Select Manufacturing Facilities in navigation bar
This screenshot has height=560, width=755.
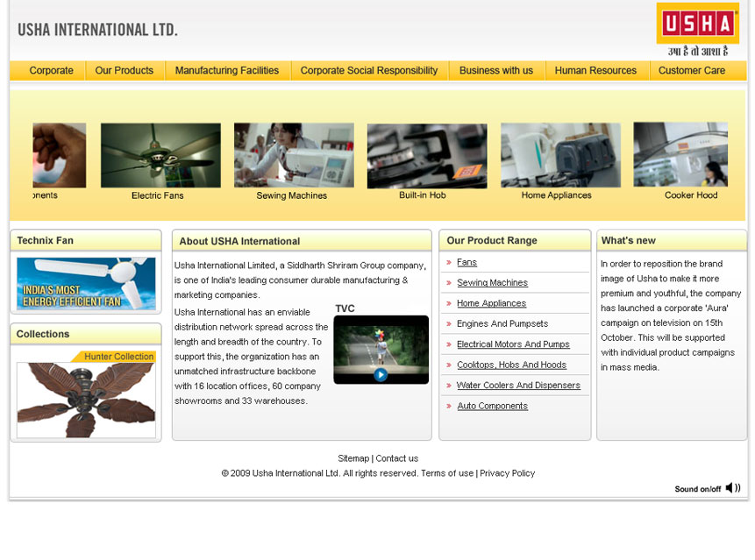coord(226,71)
